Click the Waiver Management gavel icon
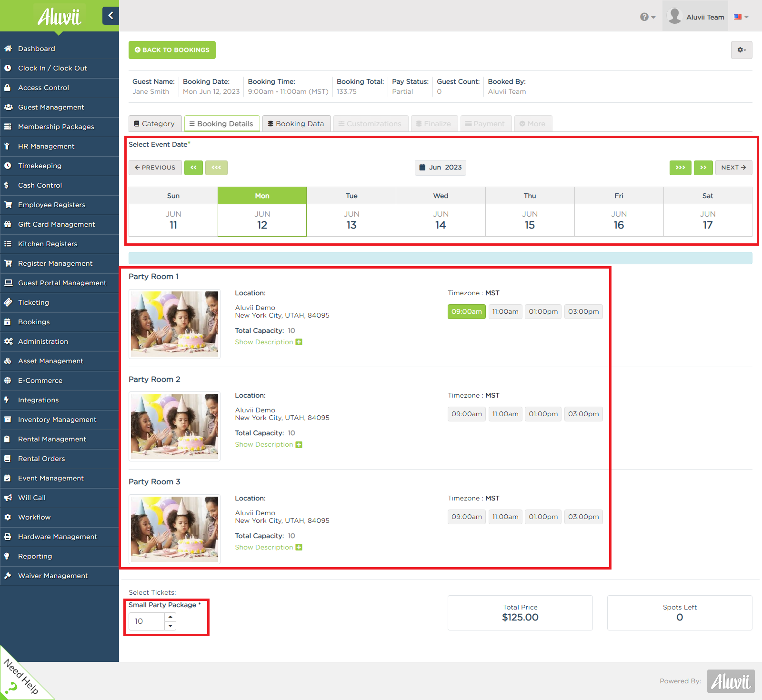The image size is (762, 700). (x=8, y=576)
